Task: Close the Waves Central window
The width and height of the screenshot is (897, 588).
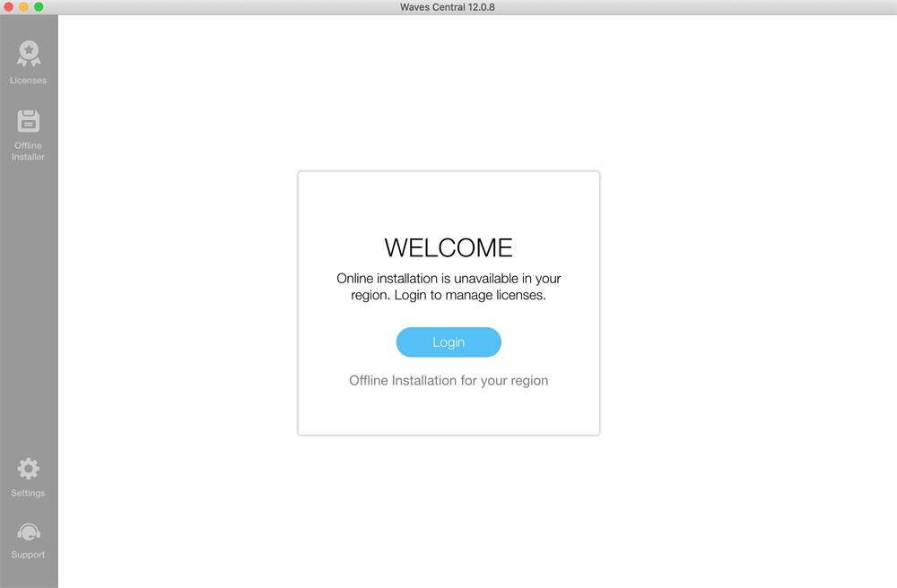Action: coord(9,7)
